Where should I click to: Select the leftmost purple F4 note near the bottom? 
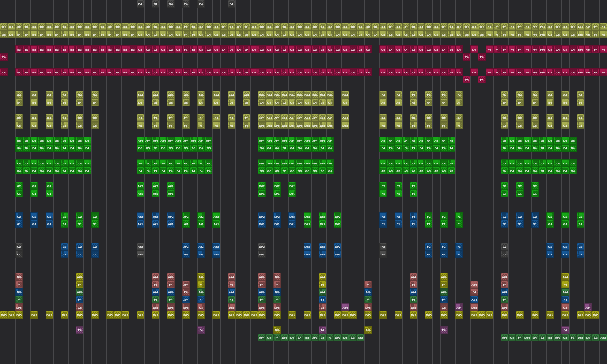(x=79, y=330)
